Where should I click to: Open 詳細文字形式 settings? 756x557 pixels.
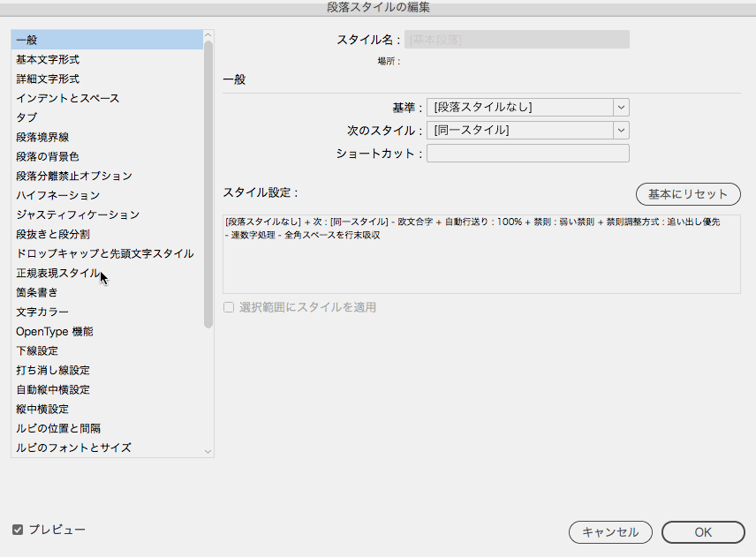click(x=107, y=79)
